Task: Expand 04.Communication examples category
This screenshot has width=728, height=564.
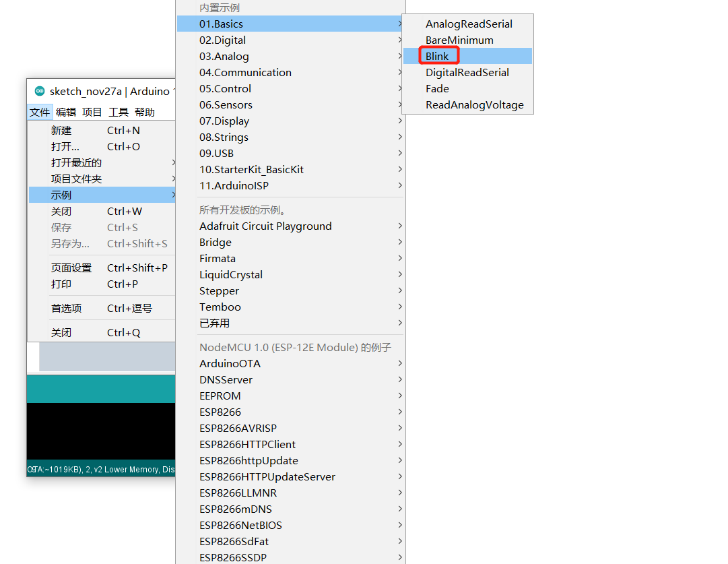Action: coord(290,73)
